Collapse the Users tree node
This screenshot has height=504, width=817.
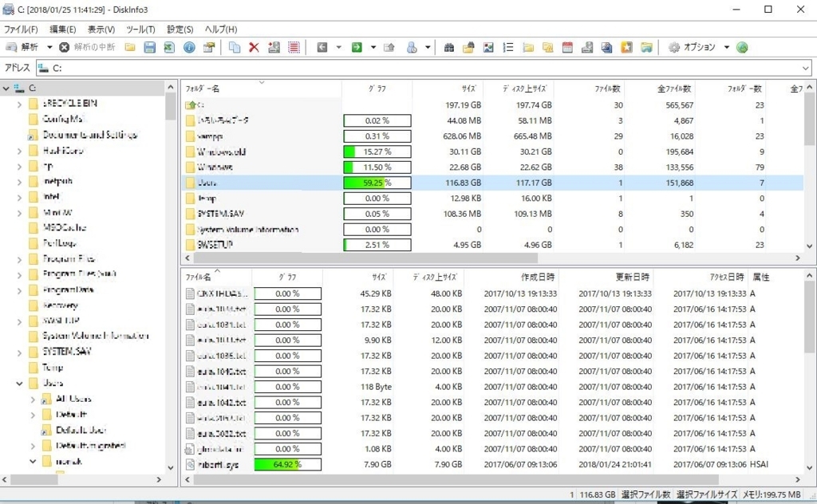point(19,384)
